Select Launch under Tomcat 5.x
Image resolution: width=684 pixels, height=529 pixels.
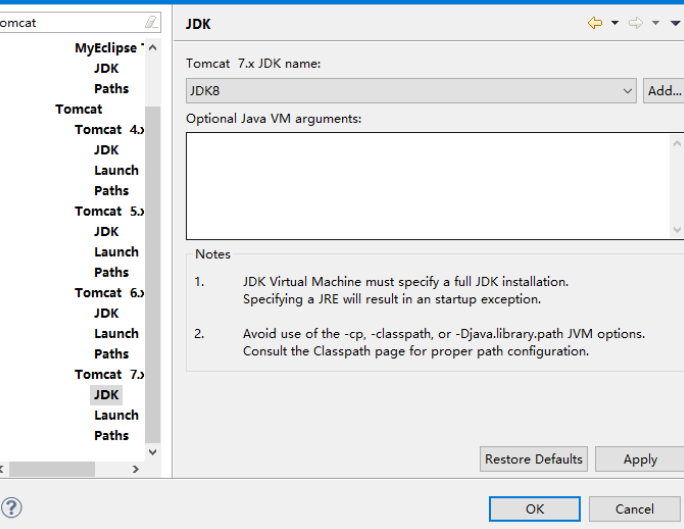click(x=116, y=252)
